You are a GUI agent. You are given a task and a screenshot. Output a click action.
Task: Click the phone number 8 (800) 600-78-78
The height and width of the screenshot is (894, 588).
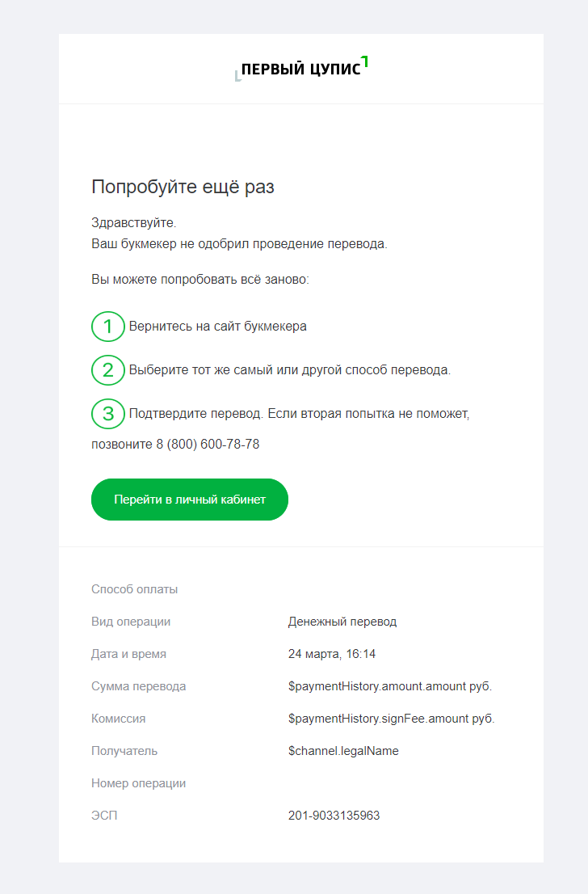coord(208,444)
